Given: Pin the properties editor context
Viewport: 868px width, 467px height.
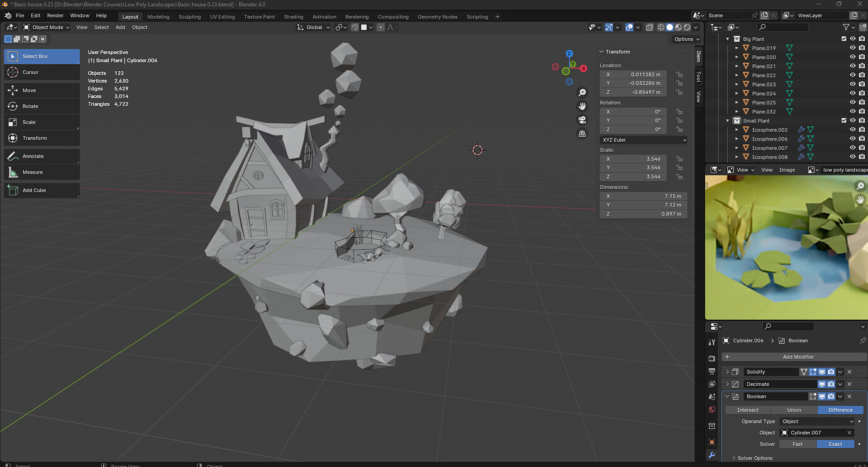Looking at the screenshot, I should pos(862,340).
